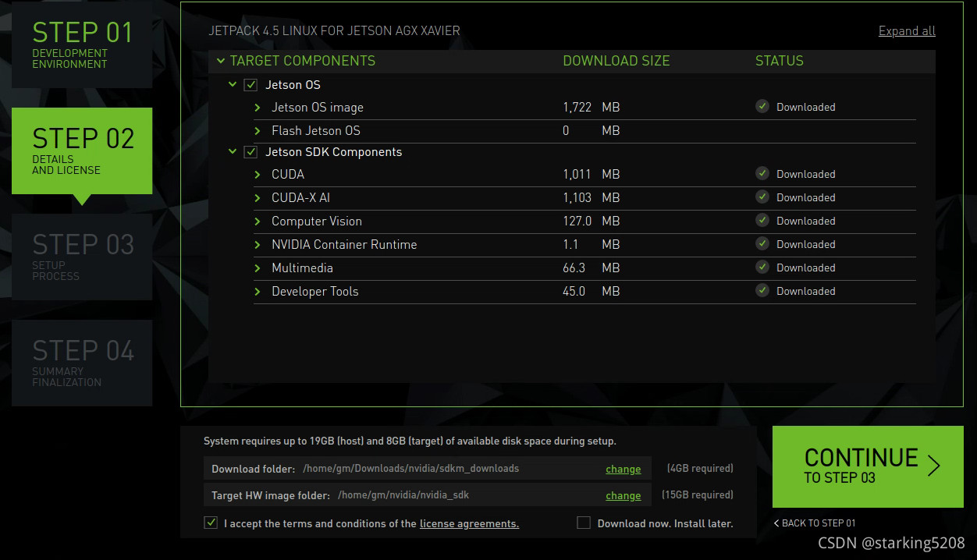The height and width of the screenshot is (560, 977).
Task: Click Continue to Step 03 button
Action: point(868,466)
